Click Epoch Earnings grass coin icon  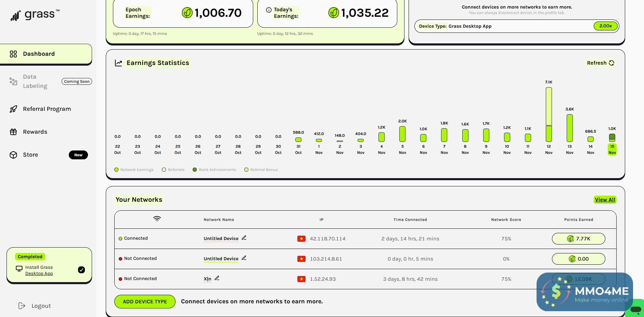point(187,13)
